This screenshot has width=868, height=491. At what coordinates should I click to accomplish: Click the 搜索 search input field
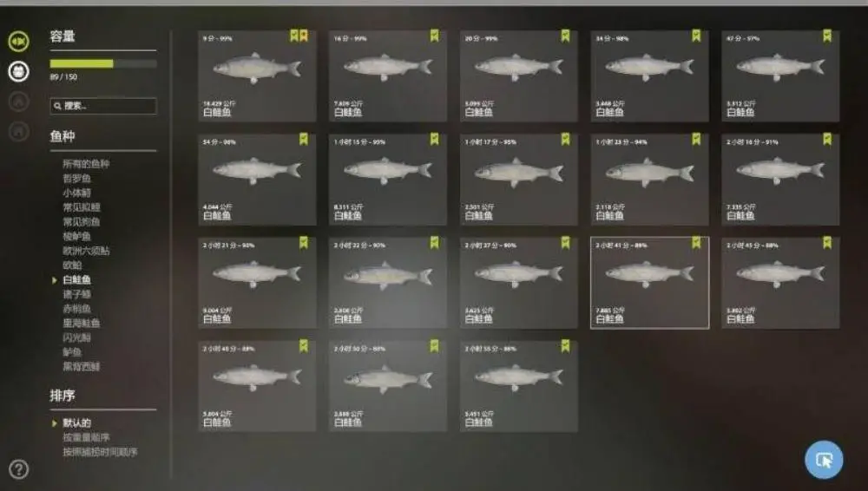pos(103,106)
